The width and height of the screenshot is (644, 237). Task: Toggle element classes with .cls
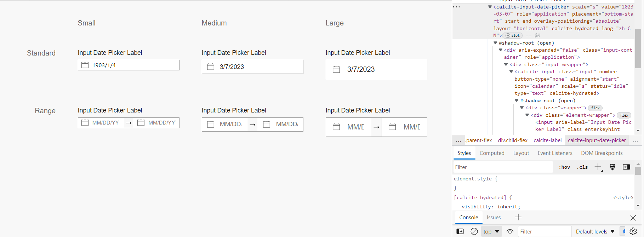582,167
